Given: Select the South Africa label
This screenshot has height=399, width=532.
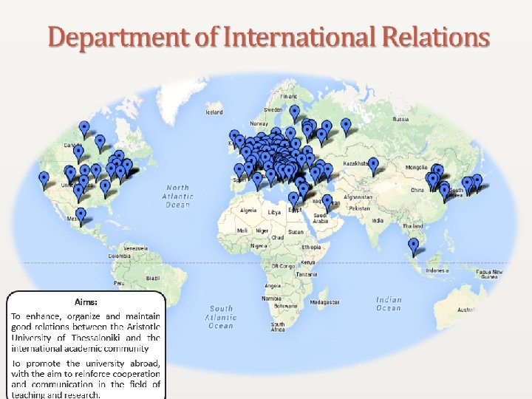Looking at the screenshot, I should click(x=278, y=327).
